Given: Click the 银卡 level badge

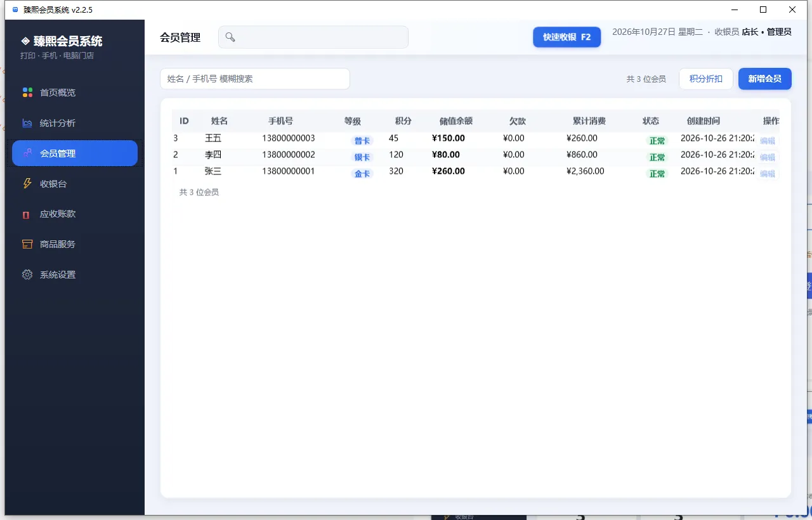Looking at the screenshot, I should point(362,157).
